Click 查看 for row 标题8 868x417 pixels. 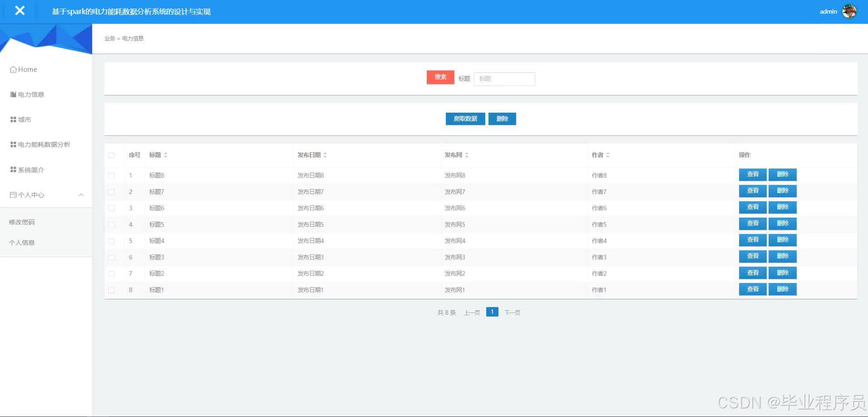click(x=753, y=174)
